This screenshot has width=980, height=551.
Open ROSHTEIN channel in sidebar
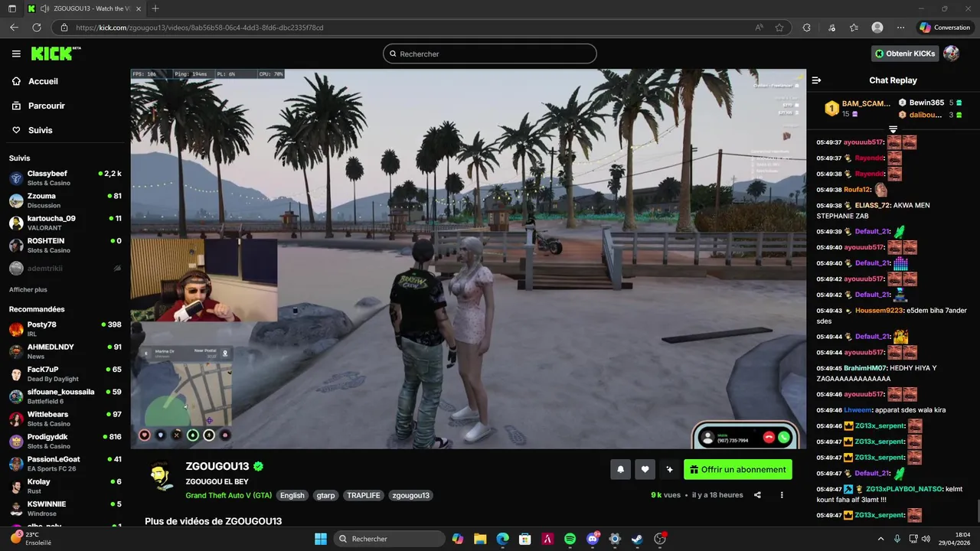point(65,246)
